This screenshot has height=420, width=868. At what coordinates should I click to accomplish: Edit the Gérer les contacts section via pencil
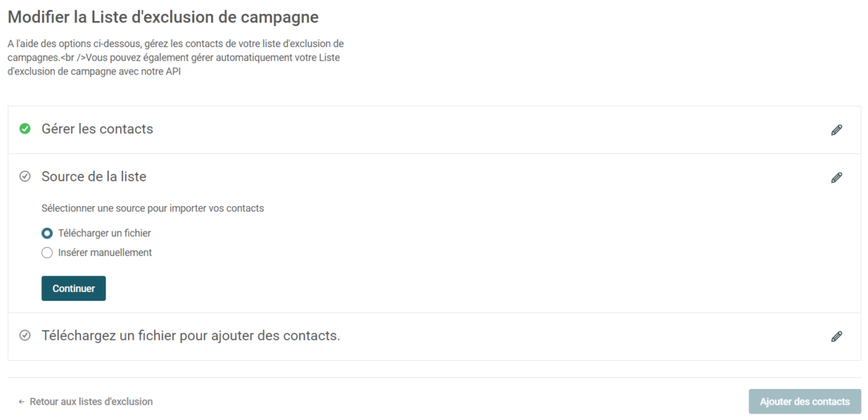(x=837, y=130)
